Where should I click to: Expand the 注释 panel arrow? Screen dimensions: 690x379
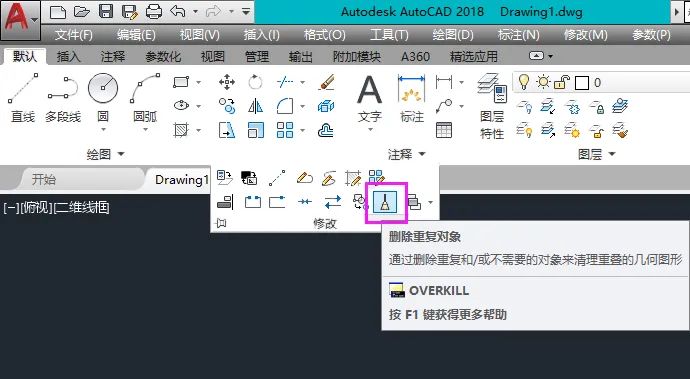[x=422, y=154]
